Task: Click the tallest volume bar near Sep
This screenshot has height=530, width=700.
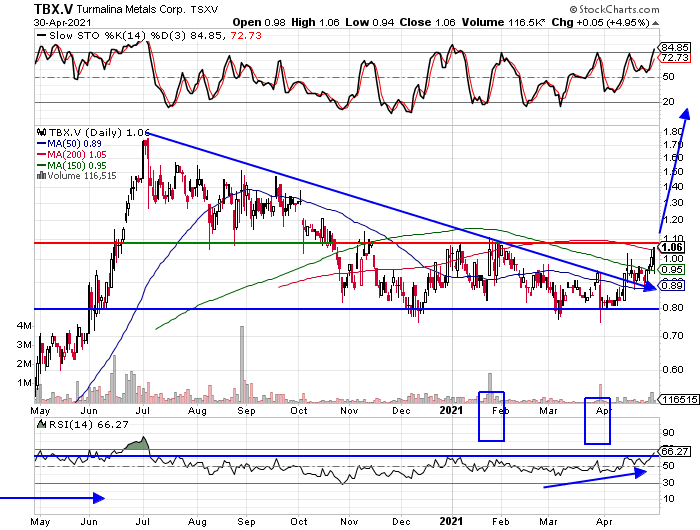Action: (x=242, y=364)
